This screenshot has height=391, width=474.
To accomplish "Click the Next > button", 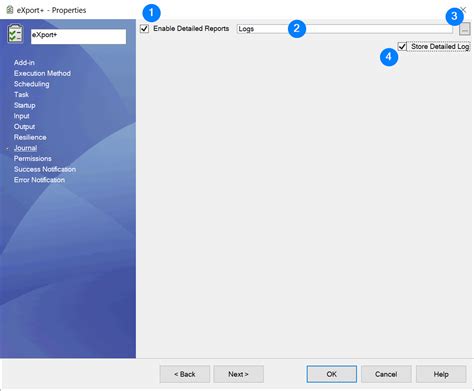I will (238, 374).
